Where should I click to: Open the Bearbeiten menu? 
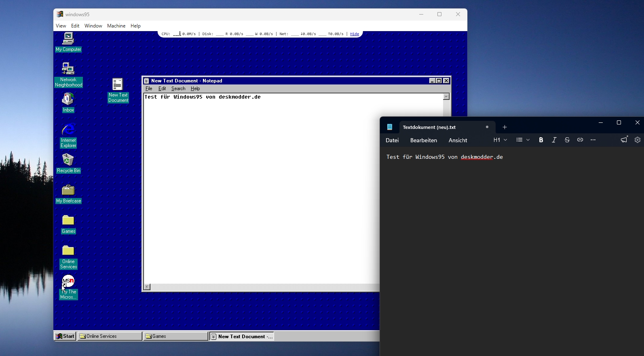click(x=423, y=140)
